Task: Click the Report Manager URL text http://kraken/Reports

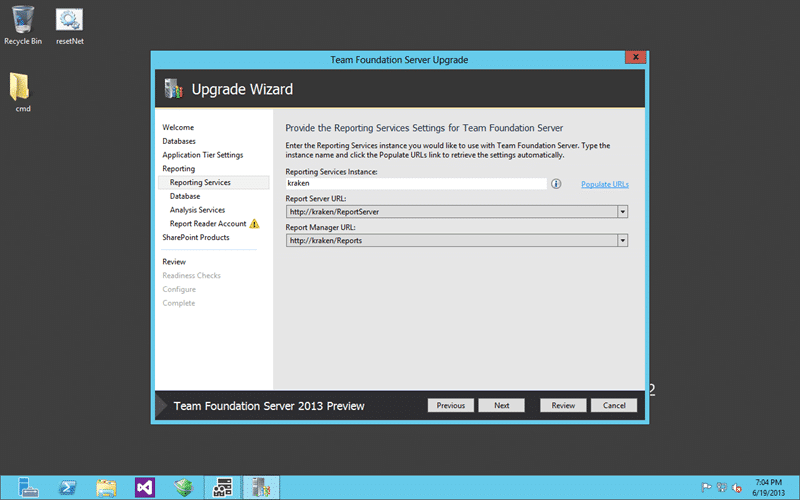Action: coord(326,240)
